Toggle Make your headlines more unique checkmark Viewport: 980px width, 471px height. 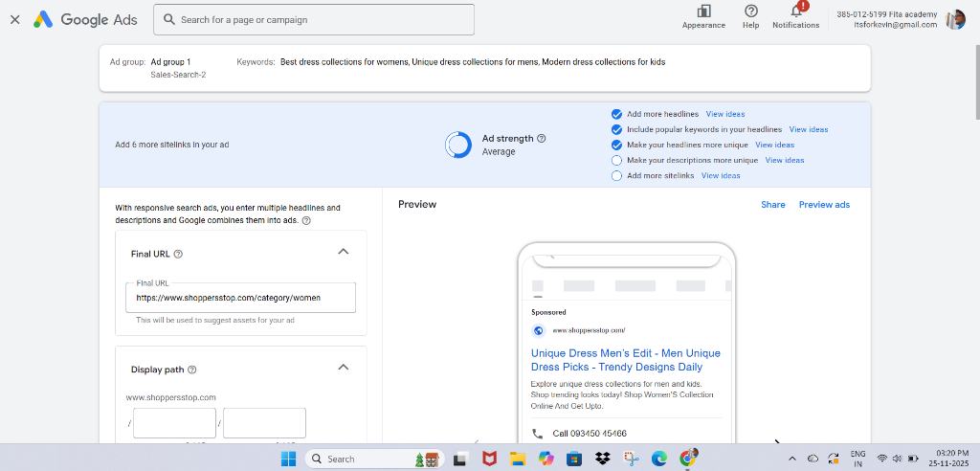click(x=617, y=145)
